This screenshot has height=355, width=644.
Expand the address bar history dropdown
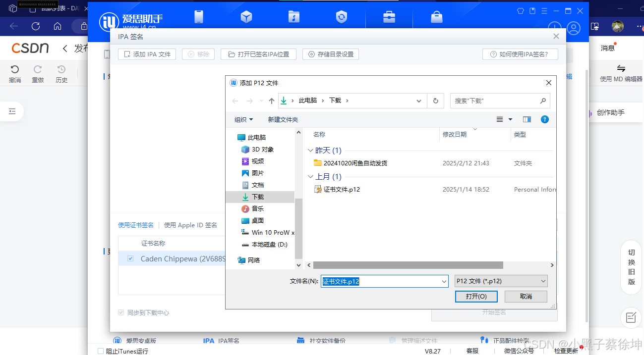point(419,101)
